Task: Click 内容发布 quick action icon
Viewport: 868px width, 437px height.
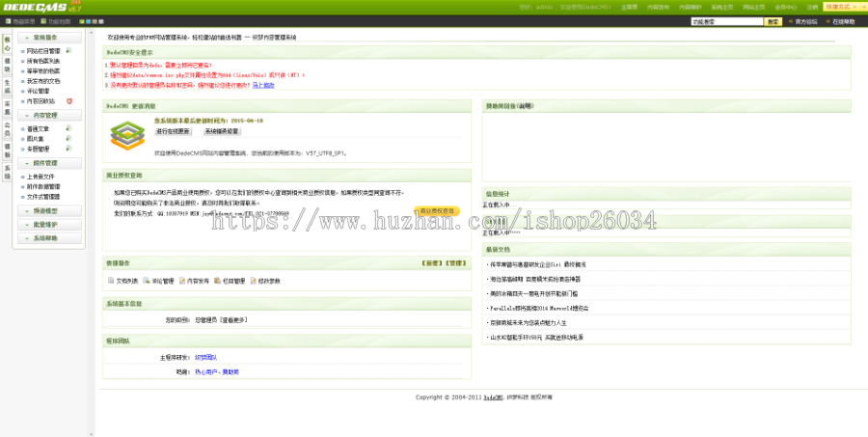Action: coord(182,281)
